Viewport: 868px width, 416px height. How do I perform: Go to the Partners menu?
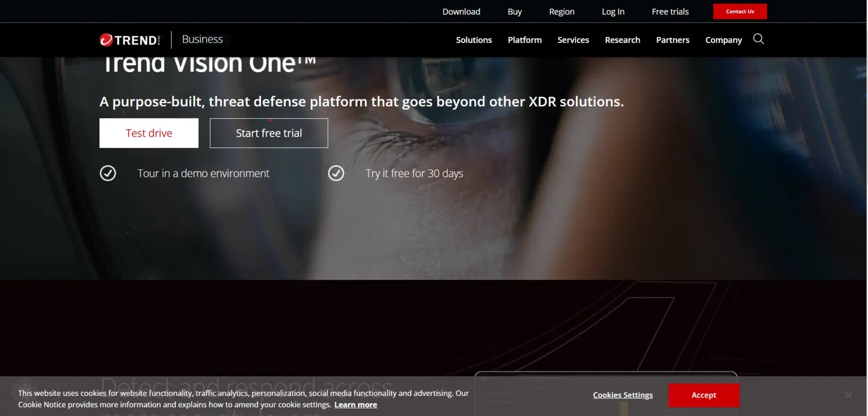[x=673, y=40]
